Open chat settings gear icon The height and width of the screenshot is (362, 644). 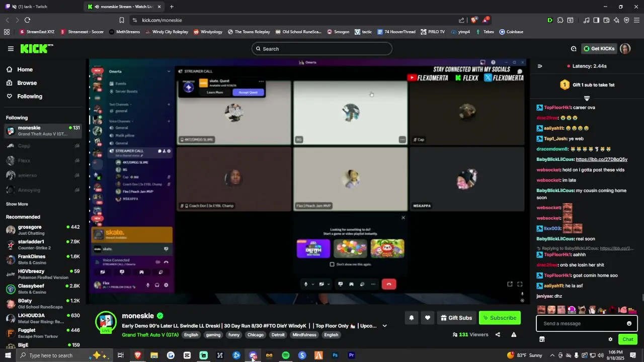[610, 339]
